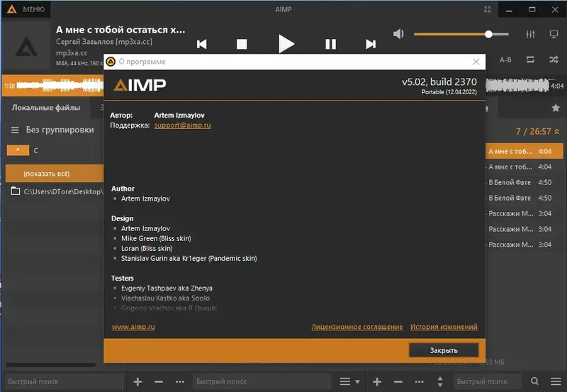Add files with the left plus icon

pyautogui.click(x=137, y=381)
